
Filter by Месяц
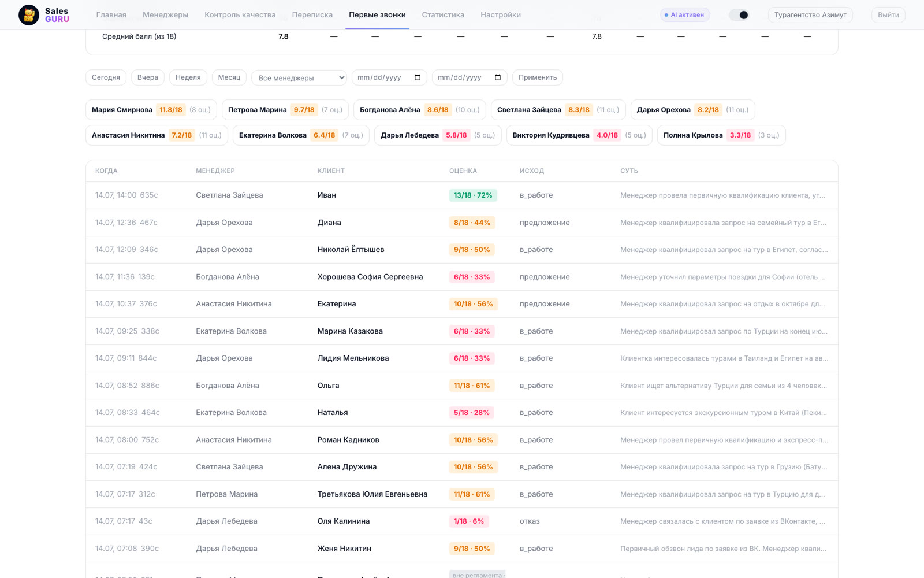tap(229, 77)
